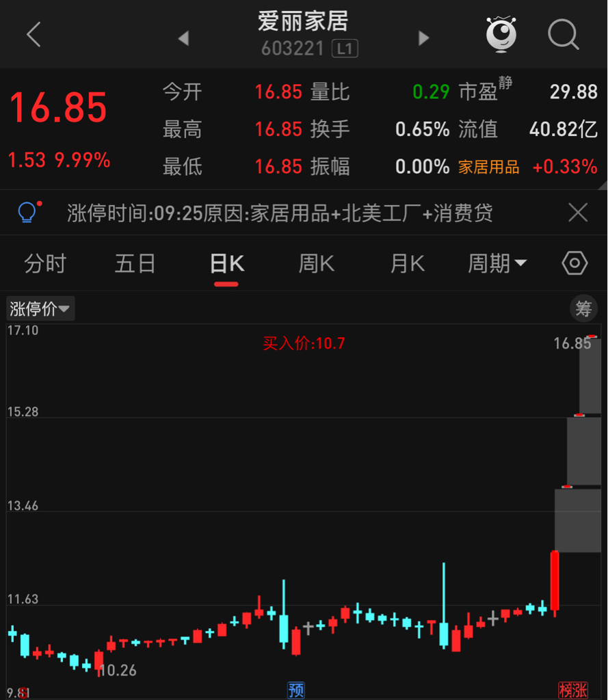608x700 pixels.
Task: Switch to previous stock with left triangle
Action: pyautogui.click(x=183, y=38)
